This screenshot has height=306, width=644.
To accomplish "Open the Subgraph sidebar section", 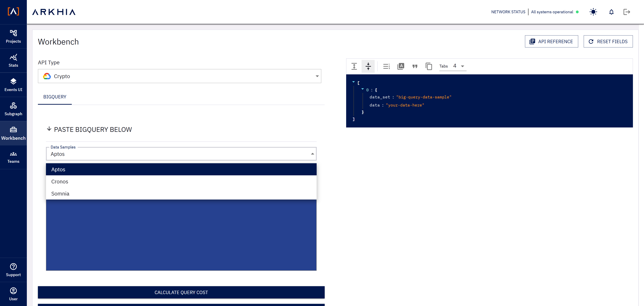I will [x=13, y=109].
